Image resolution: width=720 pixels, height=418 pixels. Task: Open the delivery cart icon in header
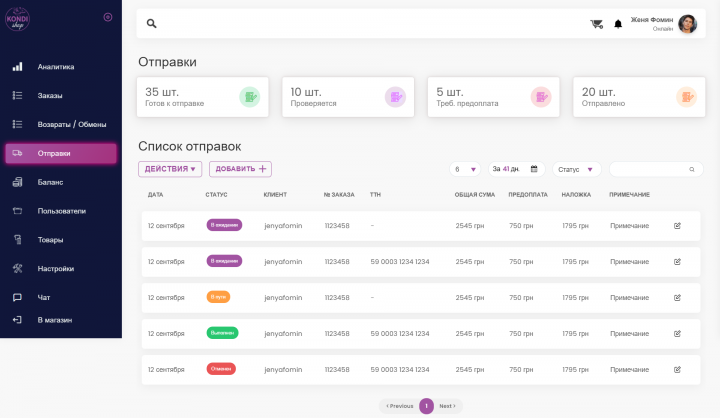pyautogui.click(x=596, y=24)
